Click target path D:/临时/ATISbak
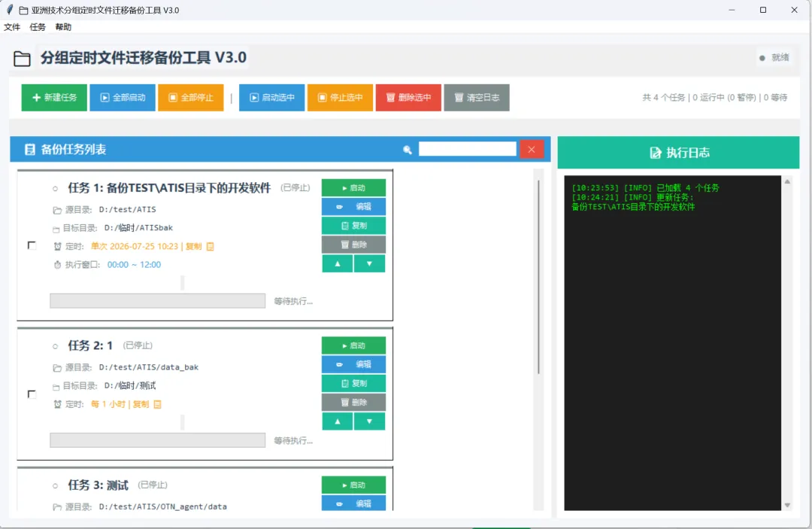This screenshot has height=529, width=812. pyautogui.click(x=138, y=227)
